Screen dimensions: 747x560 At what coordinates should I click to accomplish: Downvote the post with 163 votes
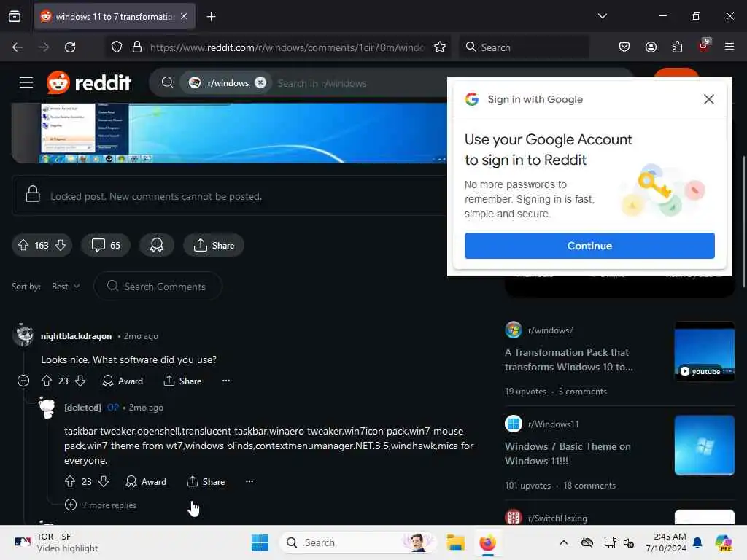(61, 245)
